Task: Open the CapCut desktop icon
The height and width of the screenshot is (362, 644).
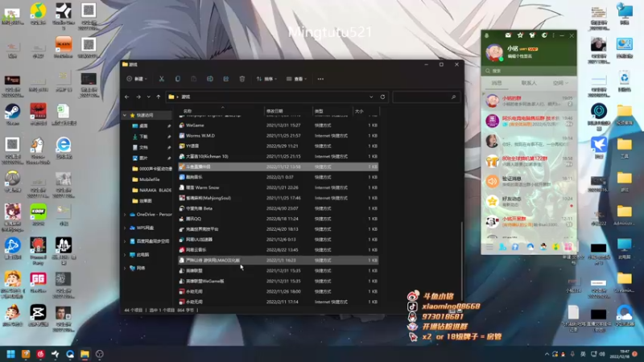Action: [x=38, y=315]
